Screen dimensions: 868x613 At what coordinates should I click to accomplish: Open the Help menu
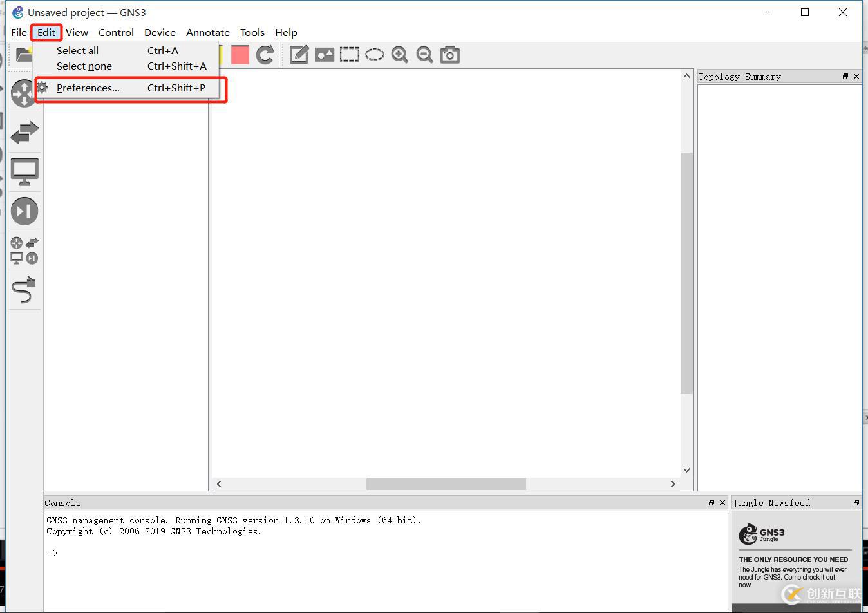tap(286, 32)
